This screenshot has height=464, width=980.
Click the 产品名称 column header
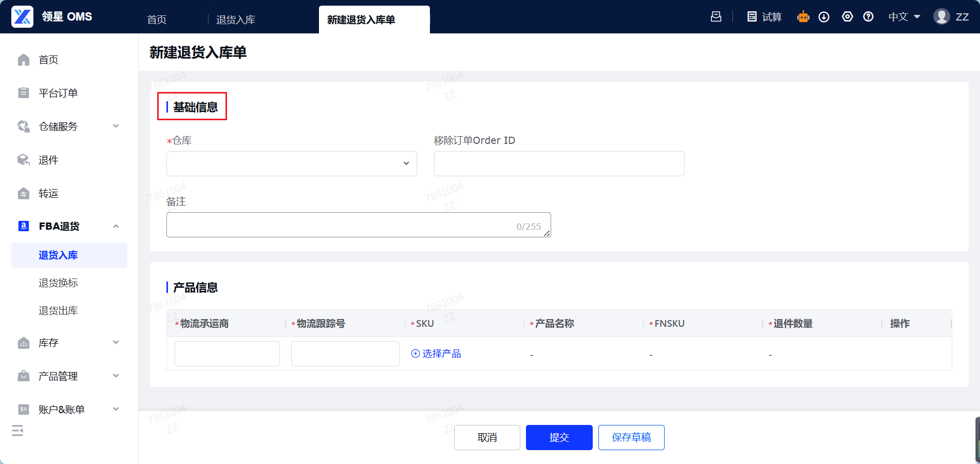pos(555,323)
